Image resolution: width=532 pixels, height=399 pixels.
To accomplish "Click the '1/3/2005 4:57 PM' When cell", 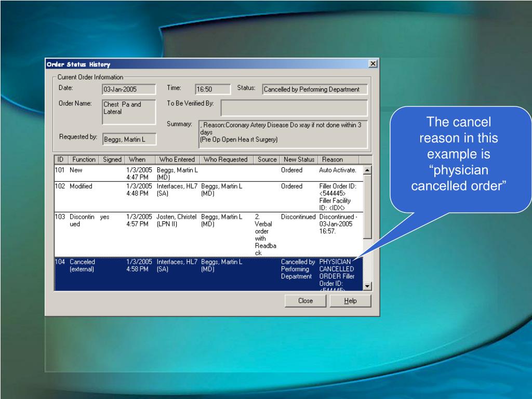I will pos(139,220).
